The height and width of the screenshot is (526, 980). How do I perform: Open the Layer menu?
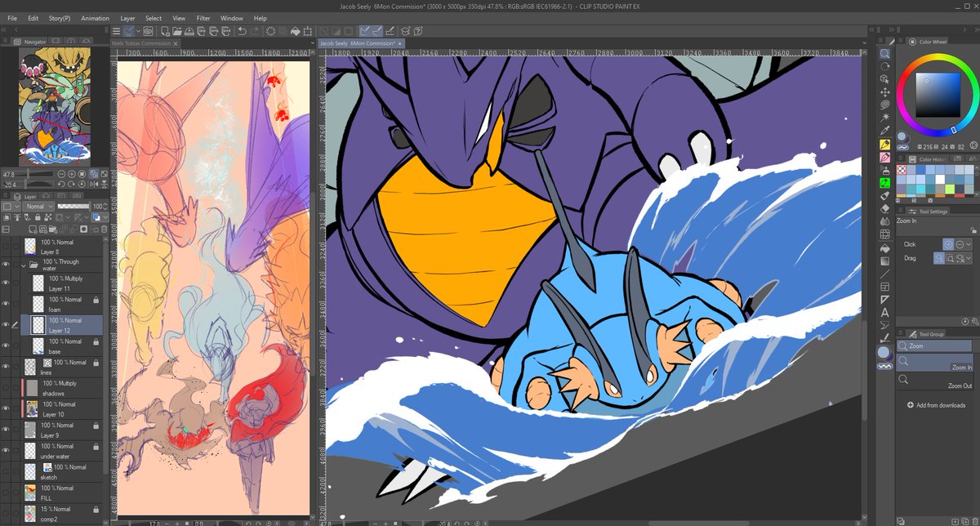[x=128, y=18]
